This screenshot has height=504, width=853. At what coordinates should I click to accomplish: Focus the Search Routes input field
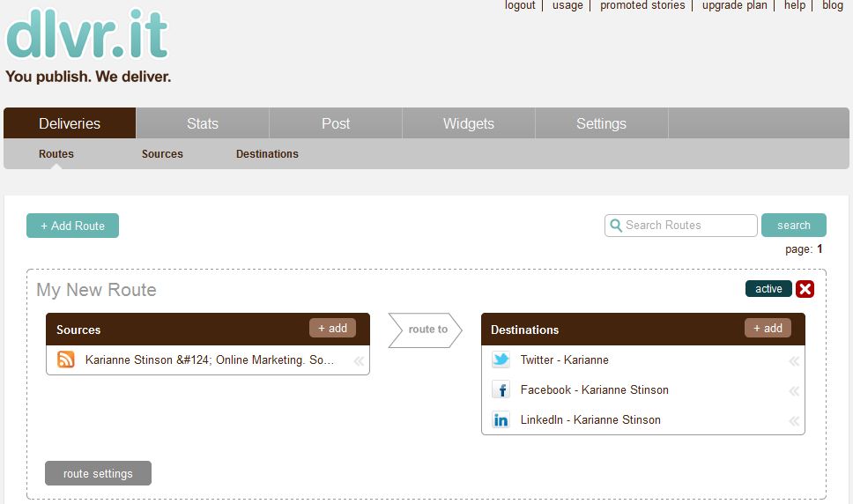pyautogui.click(x=687, y=226)
